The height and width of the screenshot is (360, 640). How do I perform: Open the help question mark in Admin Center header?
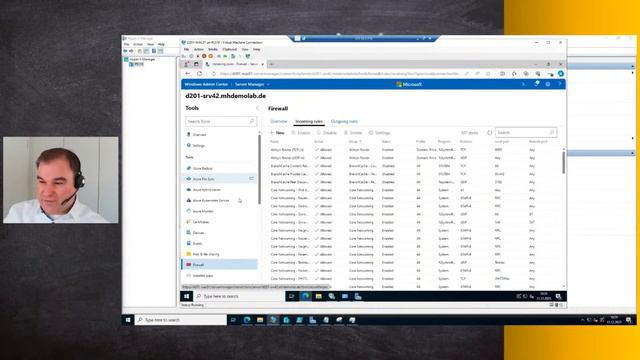pos(560,84)
